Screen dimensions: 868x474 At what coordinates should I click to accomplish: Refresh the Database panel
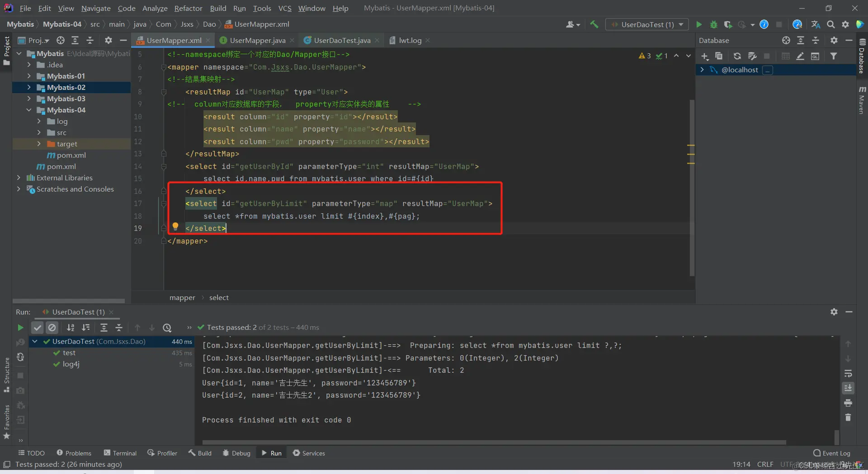pos(737,56)
